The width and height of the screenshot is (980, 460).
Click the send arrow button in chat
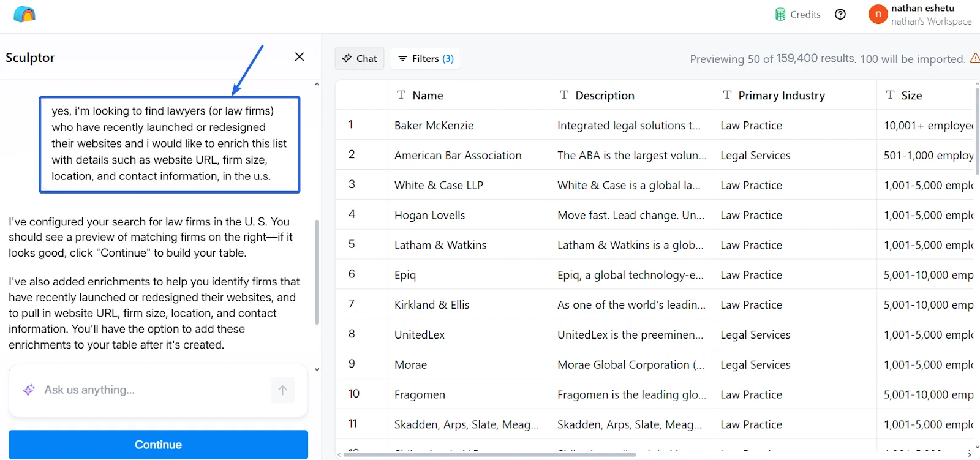(x=282, y=390)
